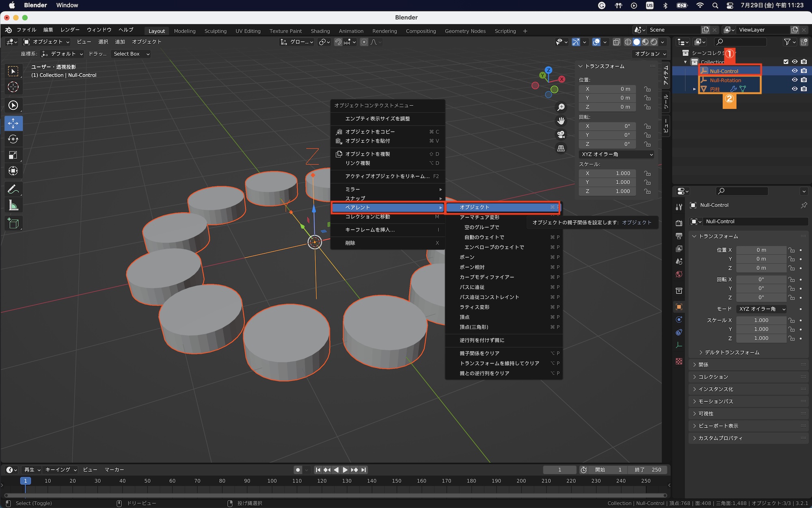Choose the Annotate pencil tool
Screen dimensions: 812x508
point(13,189)
